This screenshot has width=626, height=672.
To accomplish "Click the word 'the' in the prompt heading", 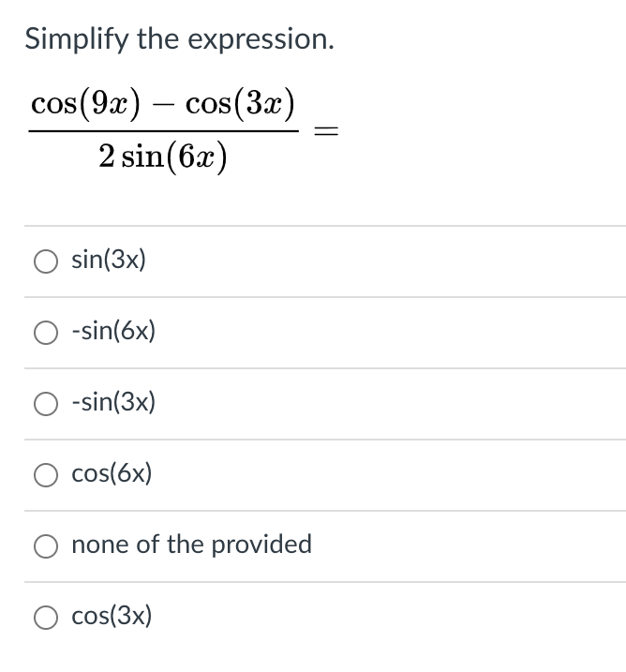I will pos(158,39).
